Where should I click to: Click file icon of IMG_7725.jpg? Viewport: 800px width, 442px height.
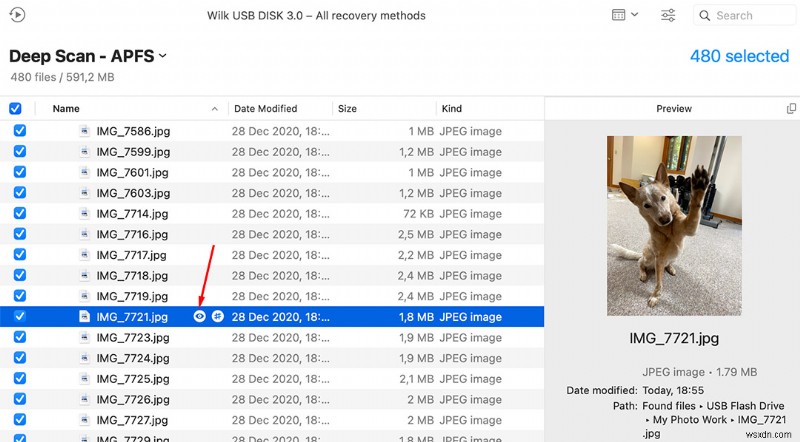[x=85, y=378]
